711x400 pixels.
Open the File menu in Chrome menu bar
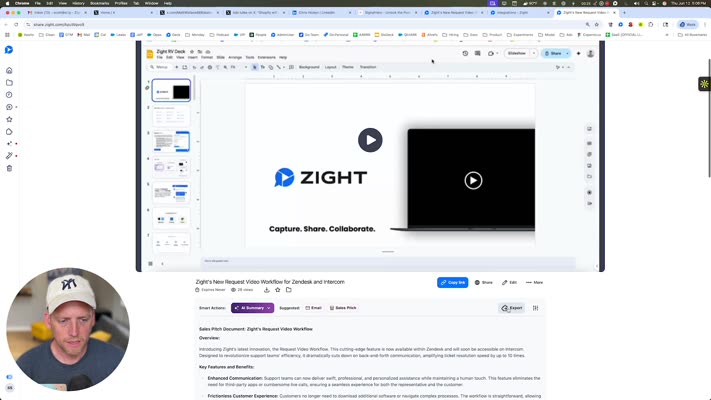click(38, 3)
